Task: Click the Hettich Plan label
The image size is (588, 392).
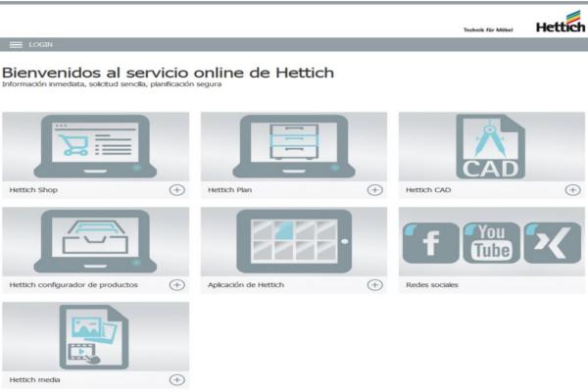Action: pyautogui.click(x=230, y=190)
